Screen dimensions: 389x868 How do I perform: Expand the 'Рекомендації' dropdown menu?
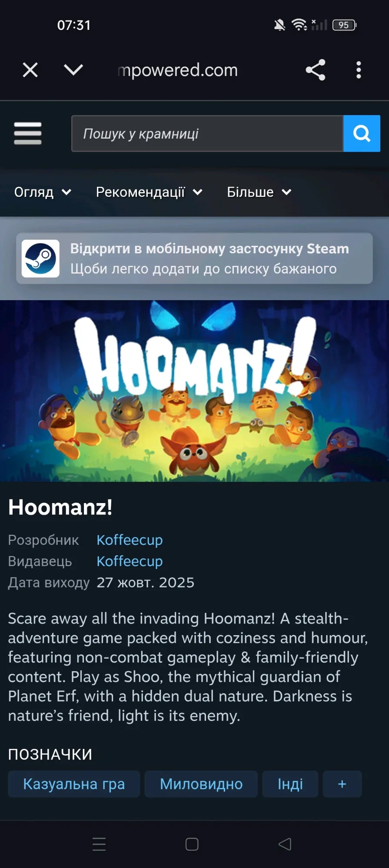pos(149,192)
